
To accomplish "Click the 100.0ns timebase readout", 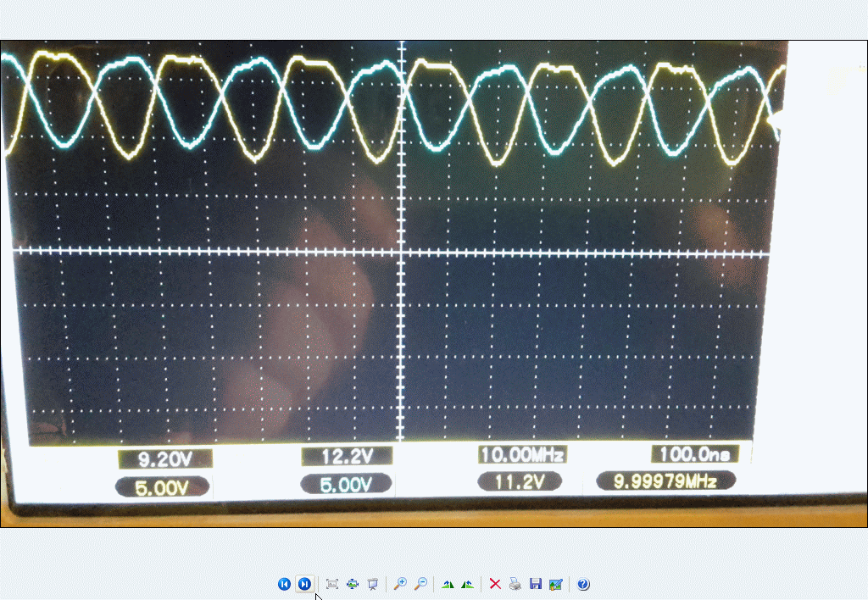I will click(694, 453).
